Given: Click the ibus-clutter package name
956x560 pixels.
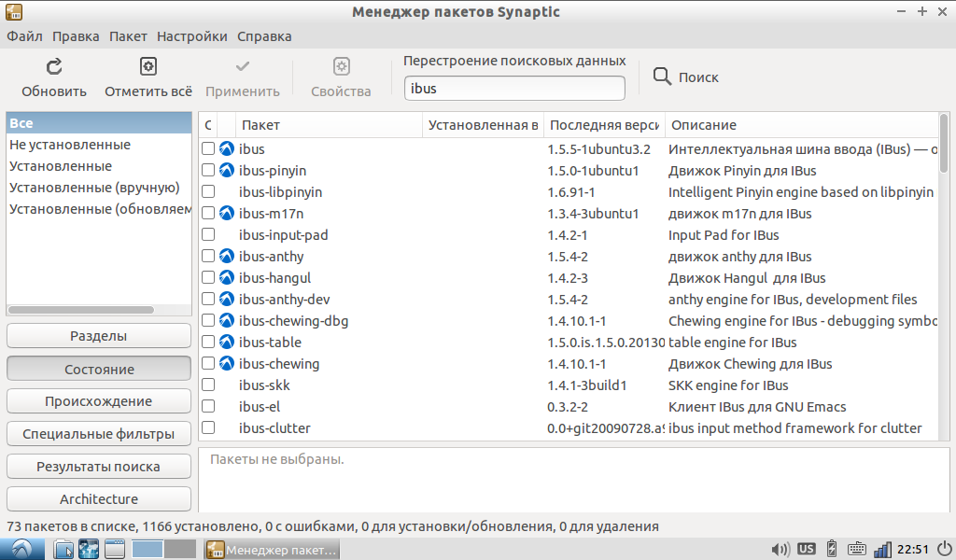Looking at the screenshot, I should pos(274,427).
